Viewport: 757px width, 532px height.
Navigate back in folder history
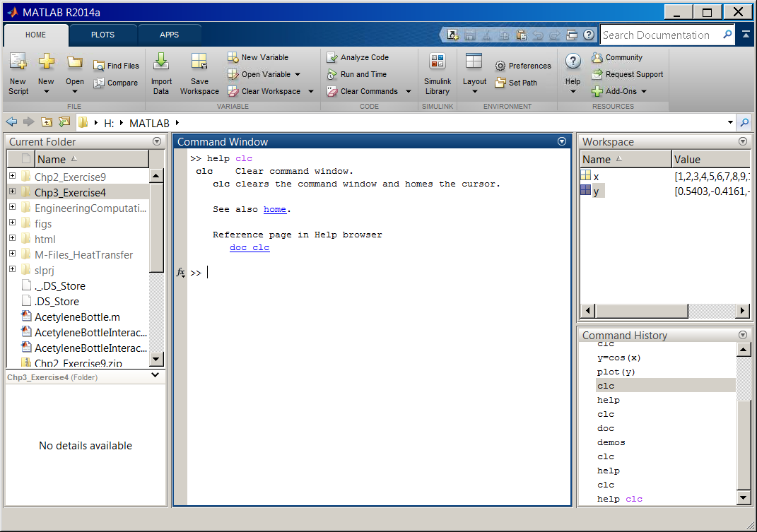coord(11,122)
